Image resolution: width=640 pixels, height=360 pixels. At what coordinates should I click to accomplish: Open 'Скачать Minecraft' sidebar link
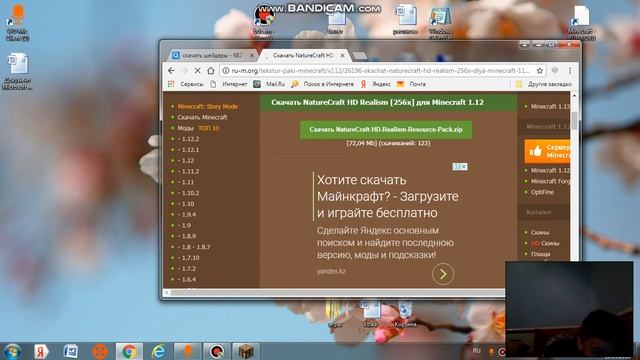(x=202, y=117)
